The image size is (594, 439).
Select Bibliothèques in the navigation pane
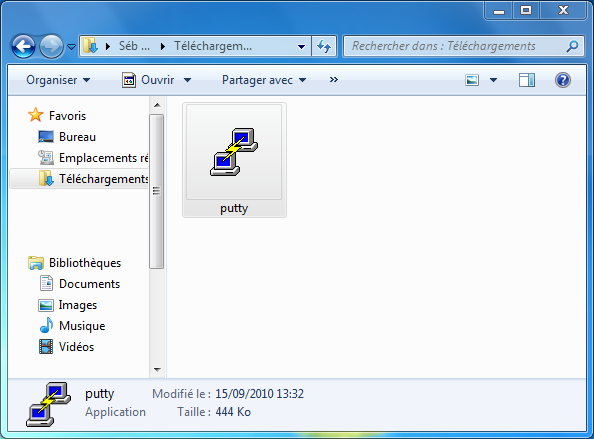click(85, 263)
